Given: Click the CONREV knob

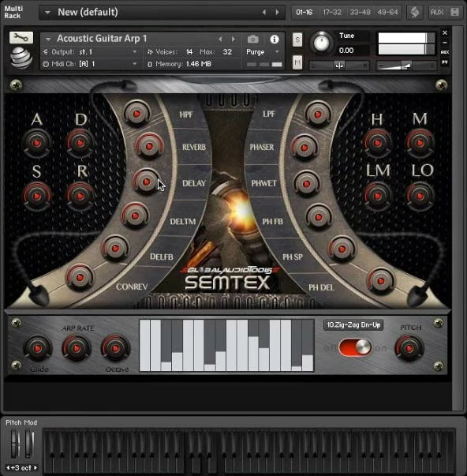Looking at the screenshot, I should click(x=80, y=277).
